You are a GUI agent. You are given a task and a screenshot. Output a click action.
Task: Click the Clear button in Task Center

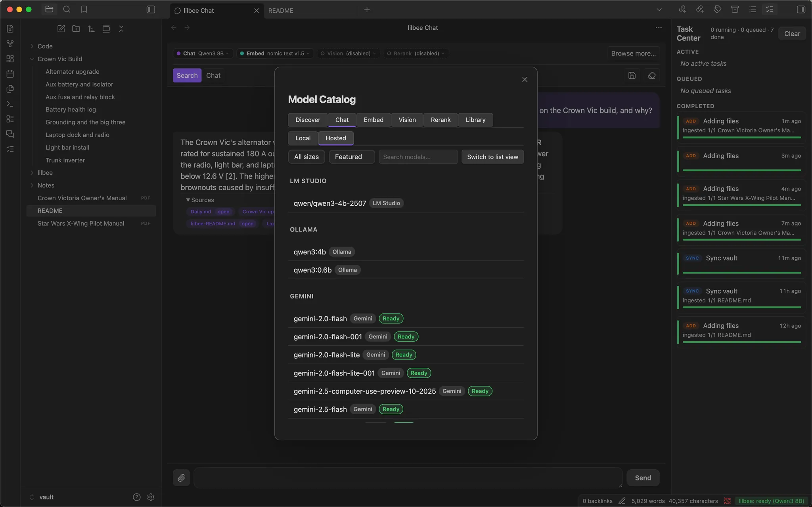click(x=792, y=34)
